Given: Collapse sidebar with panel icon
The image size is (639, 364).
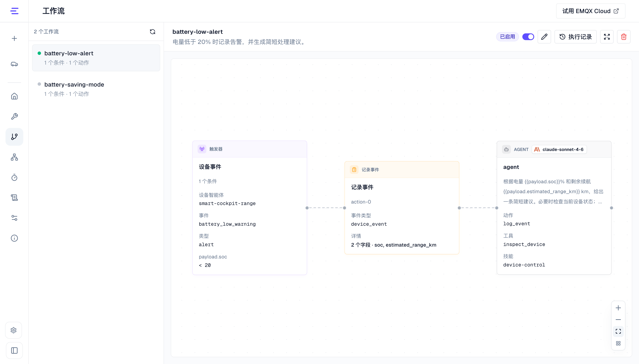Looking at the screenshot, I should coord(14,350).
